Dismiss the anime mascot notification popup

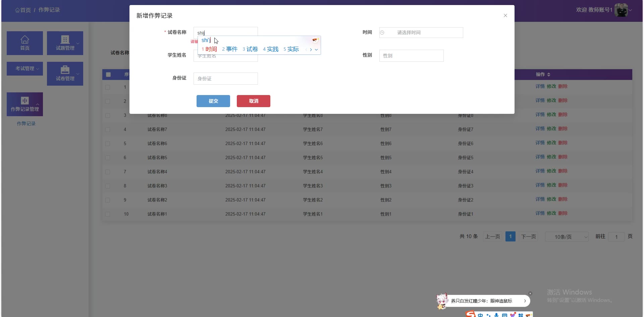tap(530, 293)
